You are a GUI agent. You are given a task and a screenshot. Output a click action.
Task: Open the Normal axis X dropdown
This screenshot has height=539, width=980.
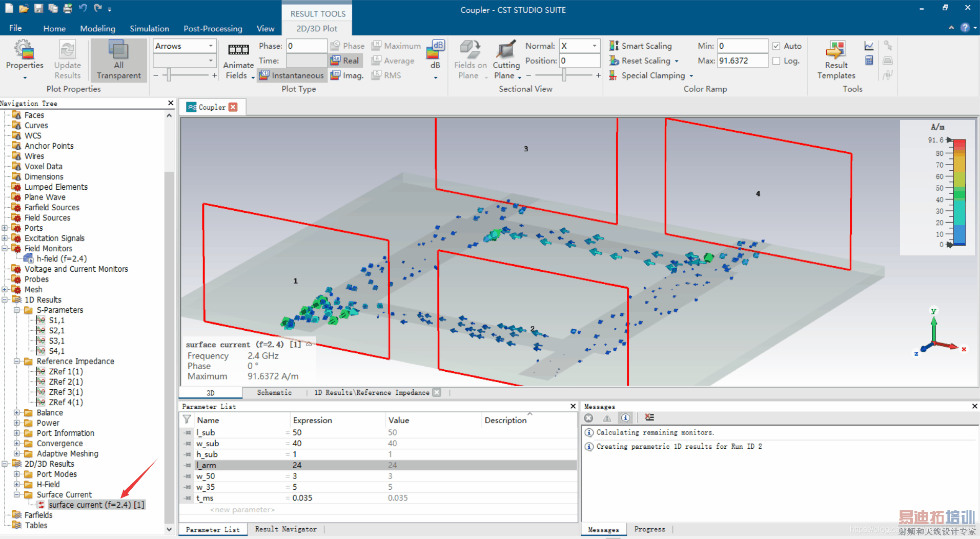click(x=595, y=46)
